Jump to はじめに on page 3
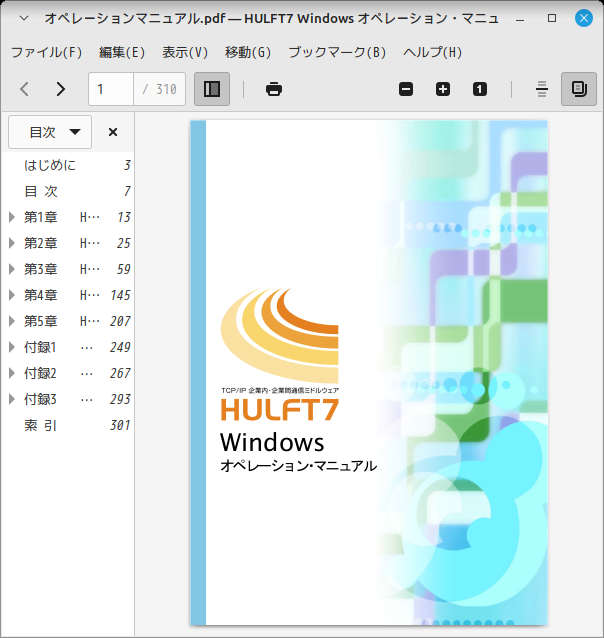The height and width of the screenshot is (638, 604). point(68,165)
